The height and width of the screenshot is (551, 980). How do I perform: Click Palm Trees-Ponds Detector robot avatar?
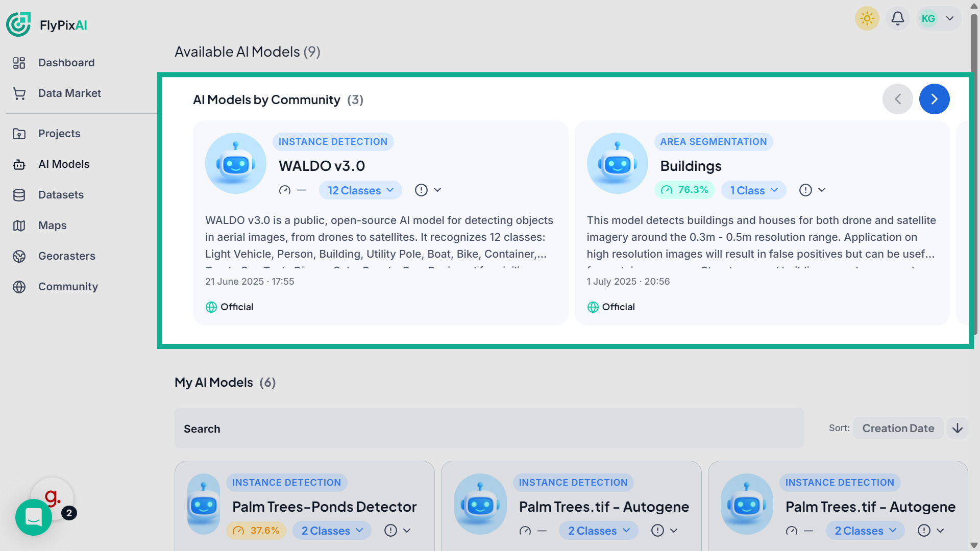tap(204, 504)
